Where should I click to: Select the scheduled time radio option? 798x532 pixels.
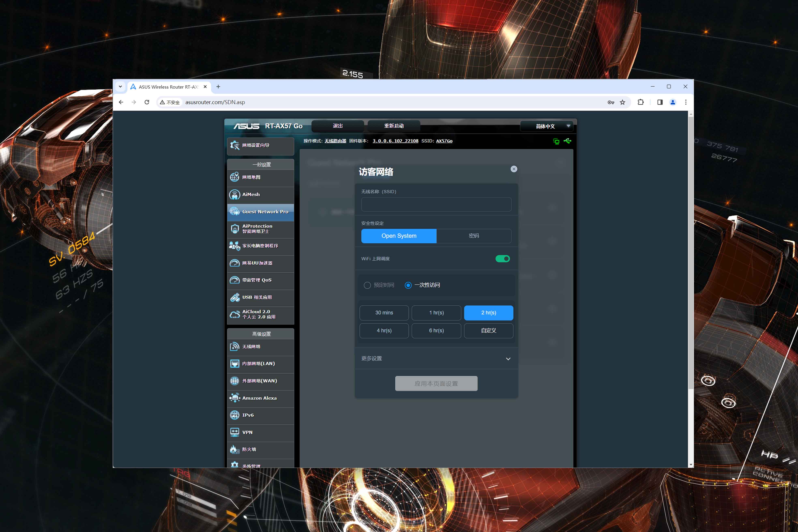point(367,285)
